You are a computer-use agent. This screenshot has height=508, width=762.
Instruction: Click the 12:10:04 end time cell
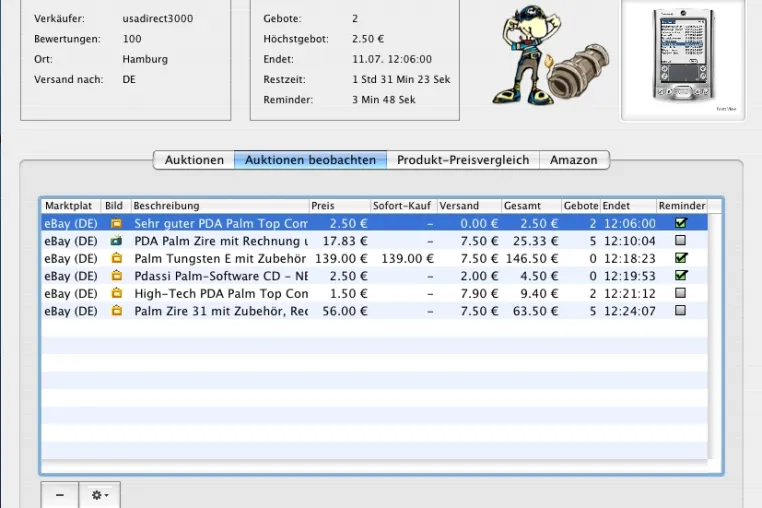(630, 241)
